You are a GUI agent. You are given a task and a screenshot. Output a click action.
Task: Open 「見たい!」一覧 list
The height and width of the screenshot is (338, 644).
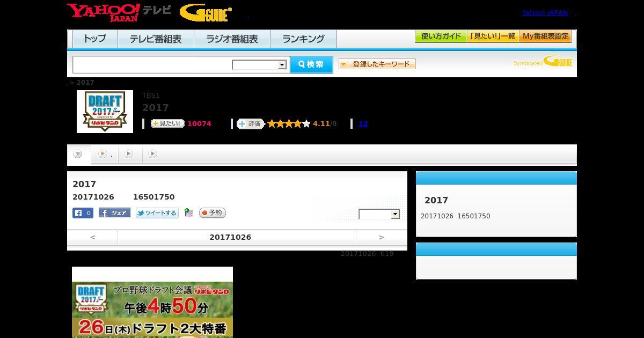[493, 36]
